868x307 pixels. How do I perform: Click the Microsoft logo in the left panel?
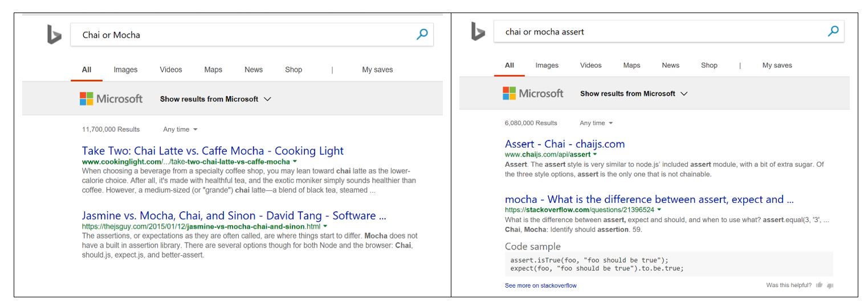111,99
